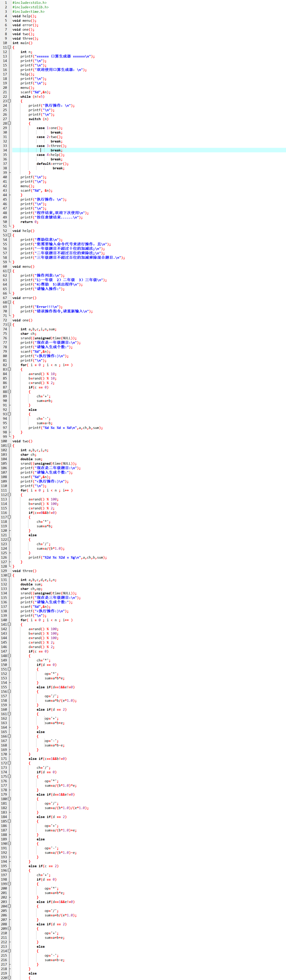
Task: Collapse the while loop fold at line 23
Action: click(9, 101)
